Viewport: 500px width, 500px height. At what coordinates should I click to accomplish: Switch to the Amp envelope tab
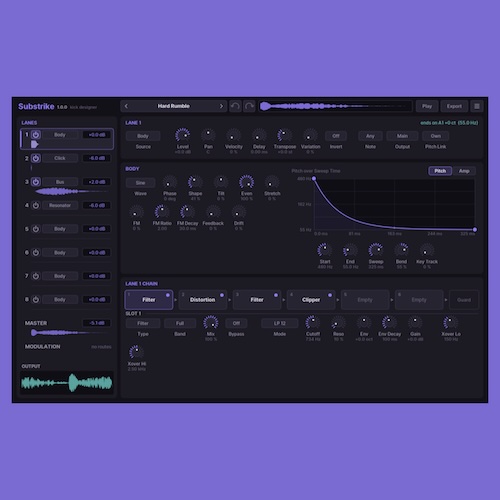click(x=464, y=171)
